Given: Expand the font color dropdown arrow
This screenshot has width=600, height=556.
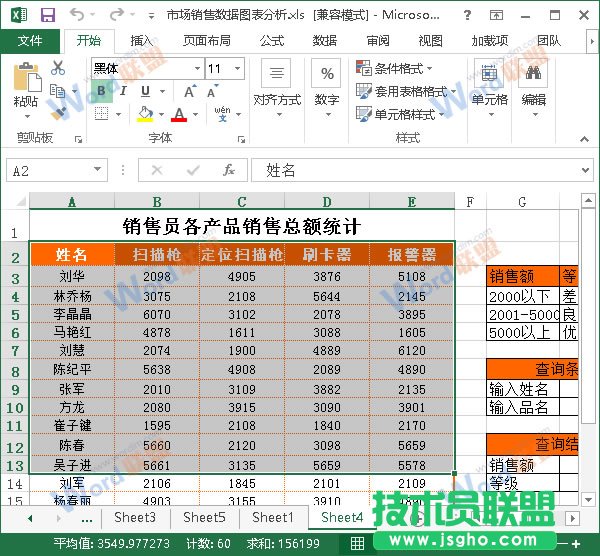Looking at the screenshot, I should [196, 114].
